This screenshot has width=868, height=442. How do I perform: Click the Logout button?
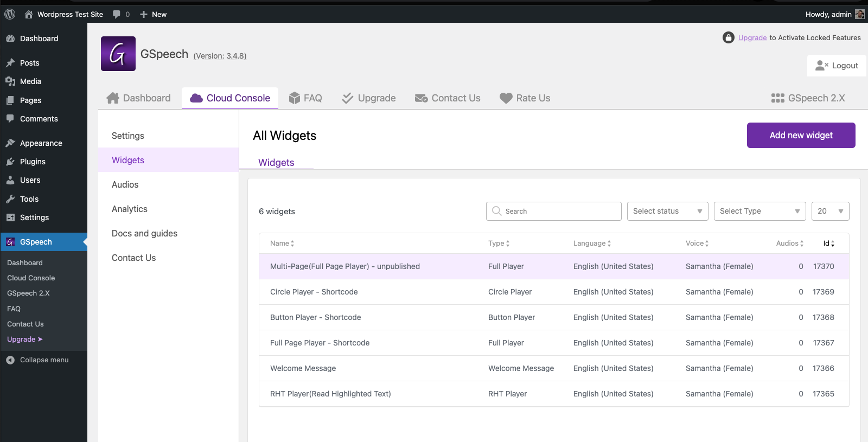pos(837,66)
